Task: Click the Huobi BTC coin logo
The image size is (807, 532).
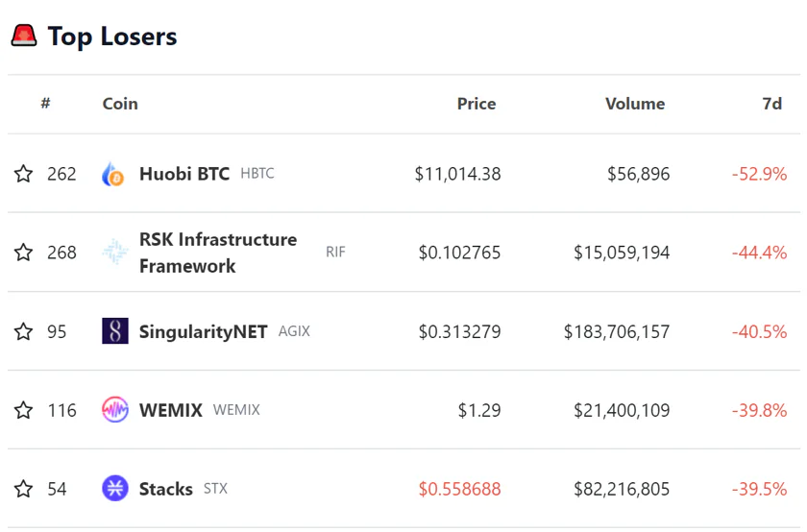Action: tap(114, 174)
